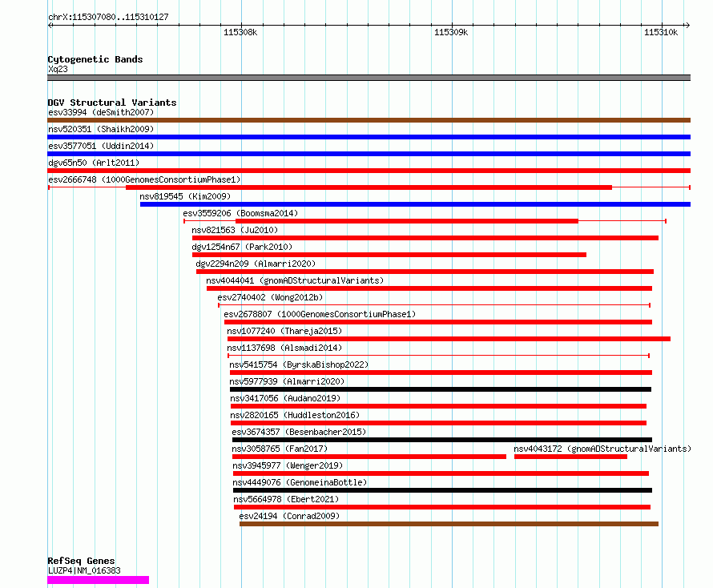Select the red nsv3945977 variant bar
Viewport: 713px width, 588px height.
pos(441,473)
